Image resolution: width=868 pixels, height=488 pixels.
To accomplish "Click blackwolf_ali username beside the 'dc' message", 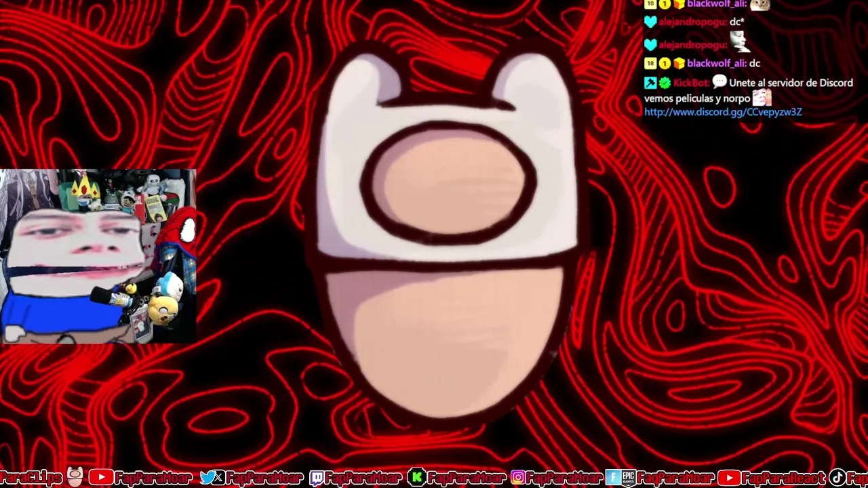I will [x=717, y=64].
